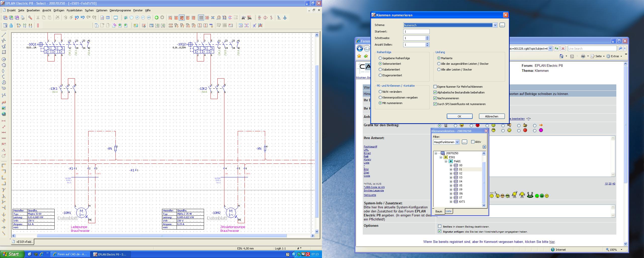Click the binoculars search icon
This screenshot has height=258, width=644.
[x=244, y=18]
